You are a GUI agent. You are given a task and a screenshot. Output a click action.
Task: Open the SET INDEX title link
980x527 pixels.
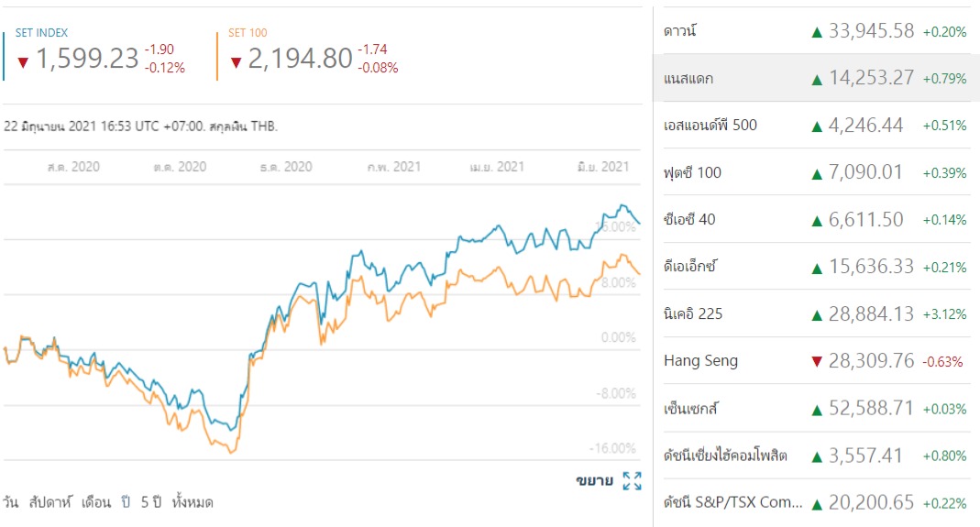[41, 33]
